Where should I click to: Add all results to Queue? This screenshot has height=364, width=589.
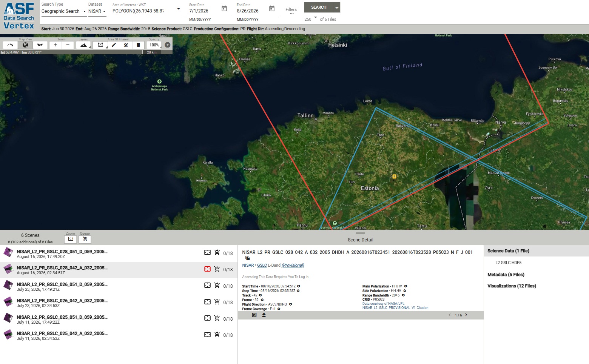[x=85, y=239]
